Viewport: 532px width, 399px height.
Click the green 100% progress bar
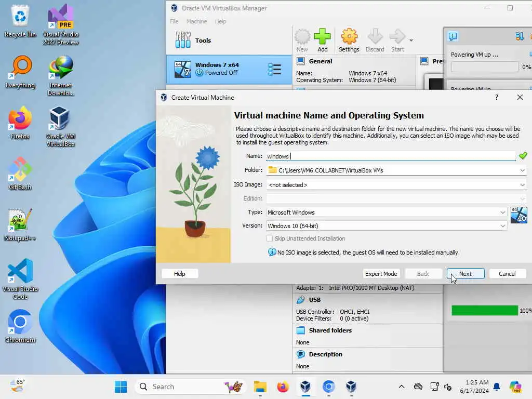485,311
